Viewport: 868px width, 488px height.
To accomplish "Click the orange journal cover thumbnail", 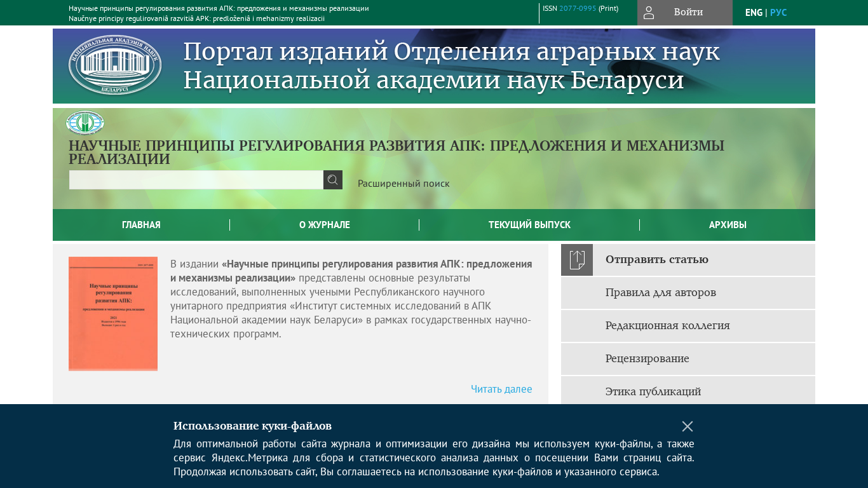I will pyautogui.click(x=113, y=314).
